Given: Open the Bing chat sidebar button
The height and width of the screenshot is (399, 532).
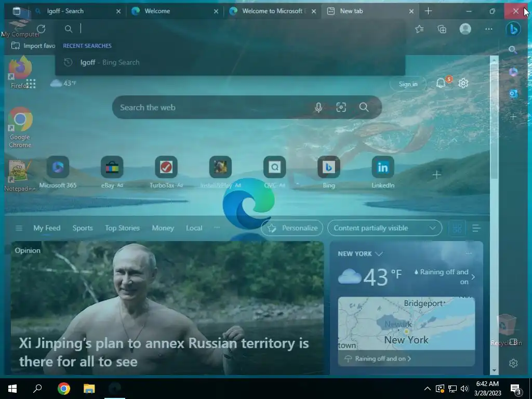Looking at the screenshot, I should 513,29.
